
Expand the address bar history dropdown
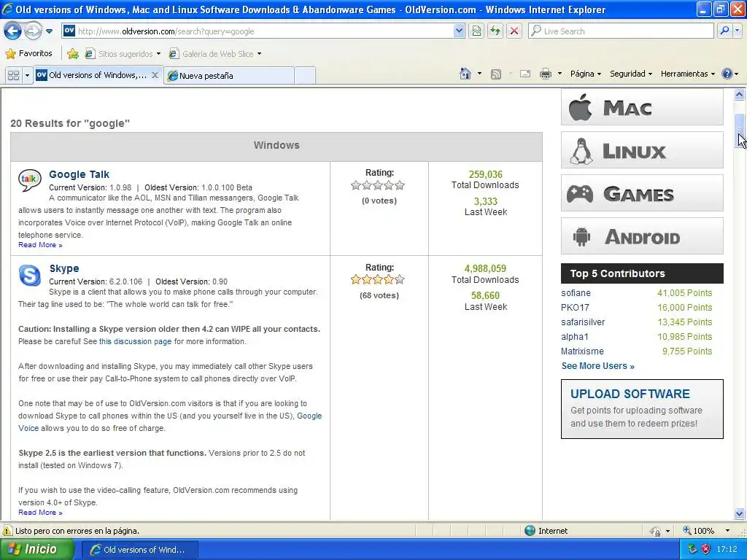(x=459, y=31)
